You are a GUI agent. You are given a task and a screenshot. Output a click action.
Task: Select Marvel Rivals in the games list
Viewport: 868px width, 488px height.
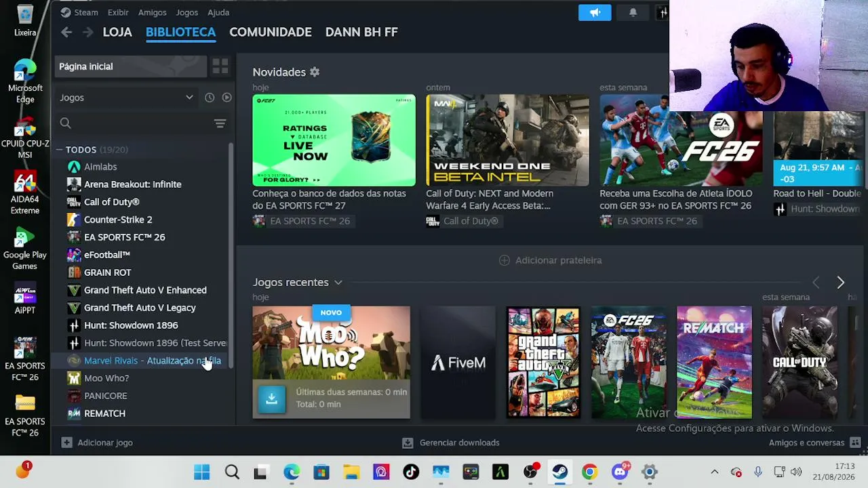pos(144,361)
